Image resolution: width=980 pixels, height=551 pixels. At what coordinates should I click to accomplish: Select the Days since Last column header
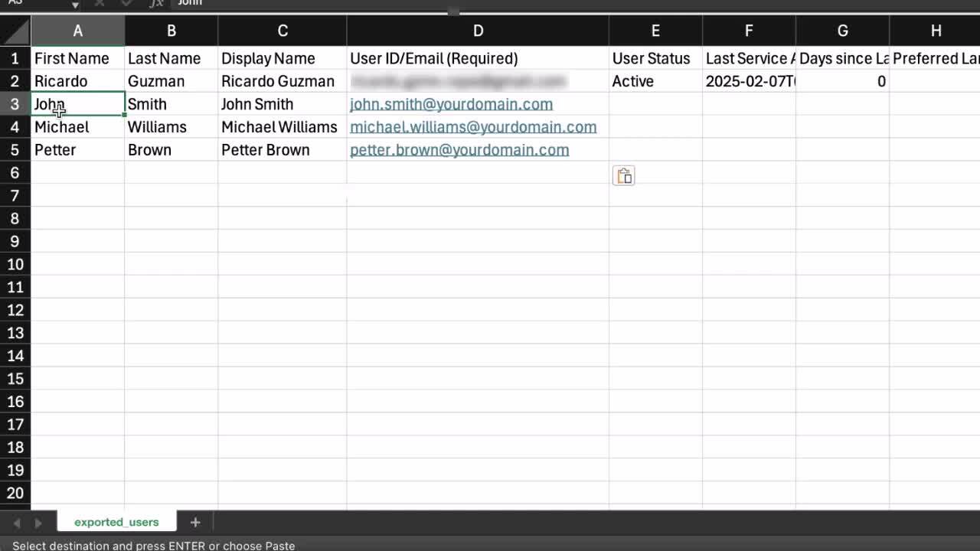(x=842, y=58)
